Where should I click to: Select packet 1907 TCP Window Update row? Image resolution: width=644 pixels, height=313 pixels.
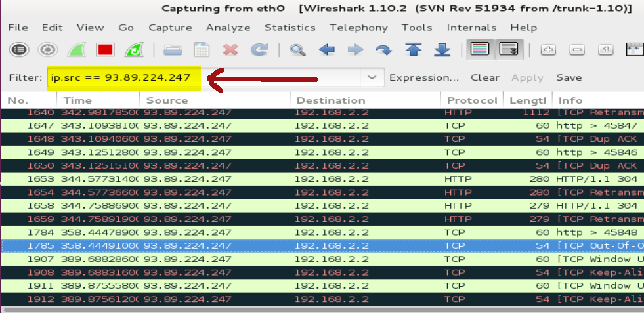click(x=322, y=259)
